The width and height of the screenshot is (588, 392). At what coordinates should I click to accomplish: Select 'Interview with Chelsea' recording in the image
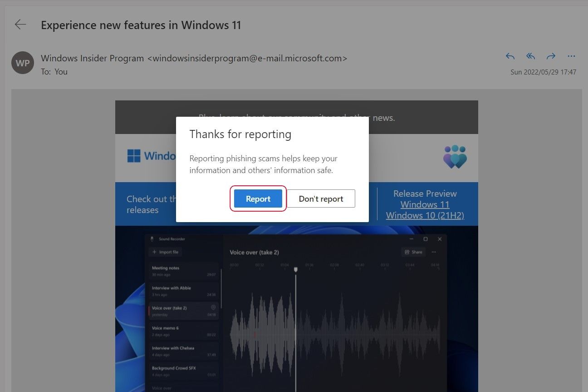(x=184, y=351)
